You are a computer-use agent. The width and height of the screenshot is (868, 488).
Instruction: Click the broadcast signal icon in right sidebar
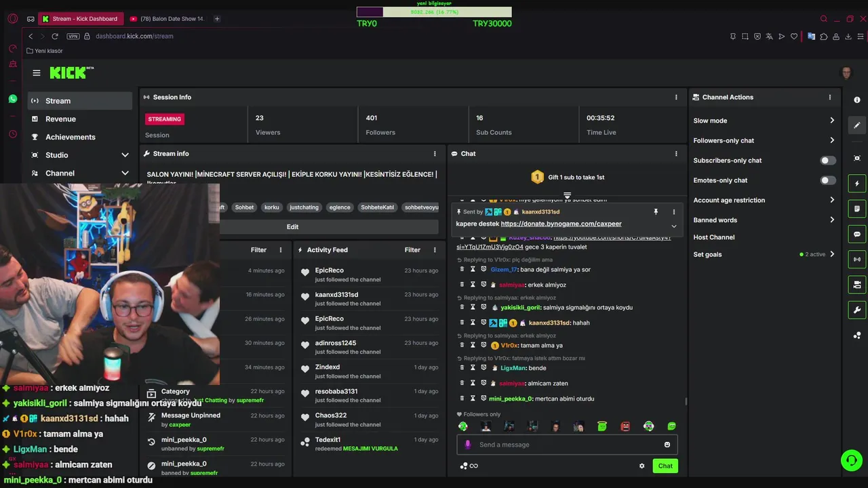857,259
